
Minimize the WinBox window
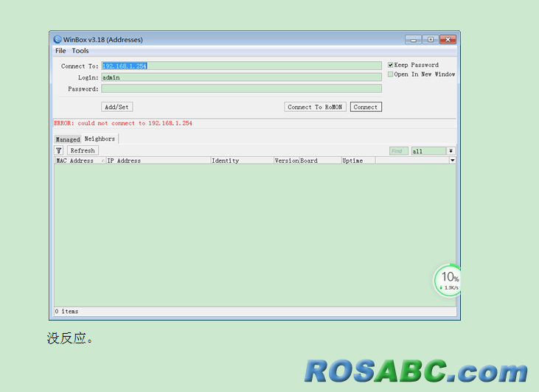click(x=413, y=40)
